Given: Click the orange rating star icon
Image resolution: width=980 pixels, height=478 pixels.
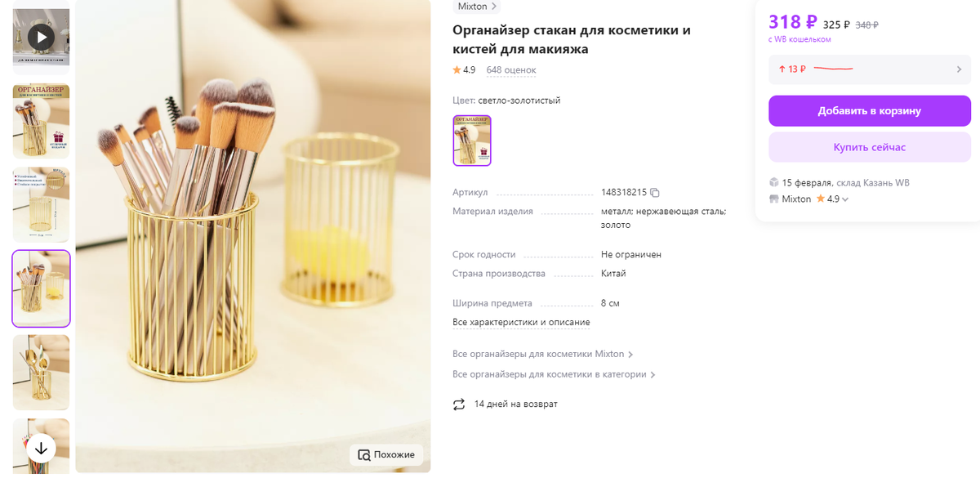Looking at the screenshot, I should [x=457, y=70].
